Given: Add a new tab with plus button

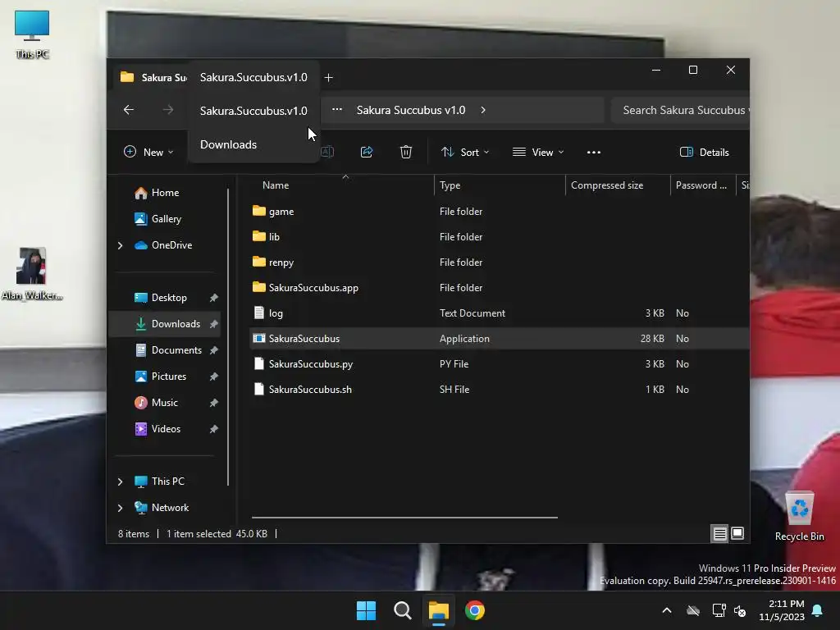Looking at the screenshot, I should coord(328,78).
